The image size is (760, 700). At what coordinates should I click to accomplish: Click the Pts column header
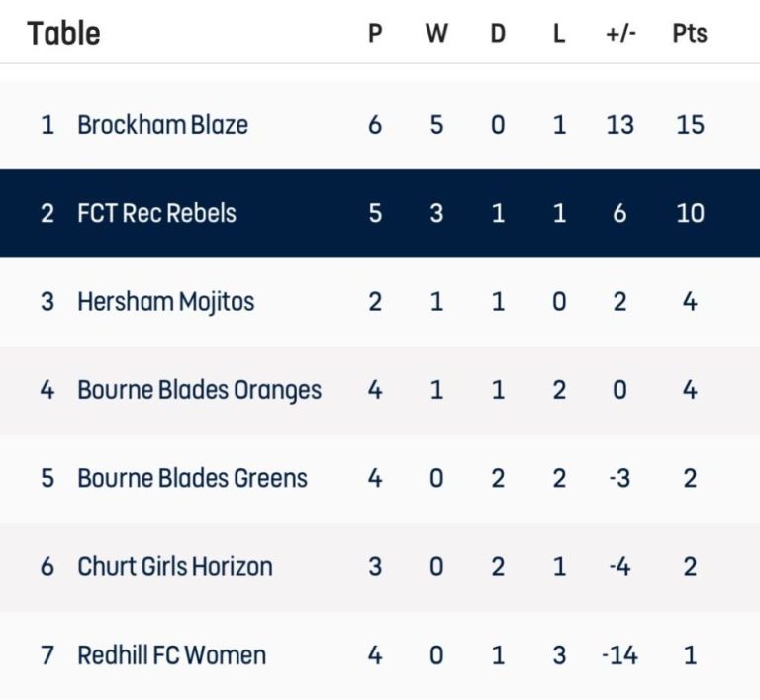(690, 34)
